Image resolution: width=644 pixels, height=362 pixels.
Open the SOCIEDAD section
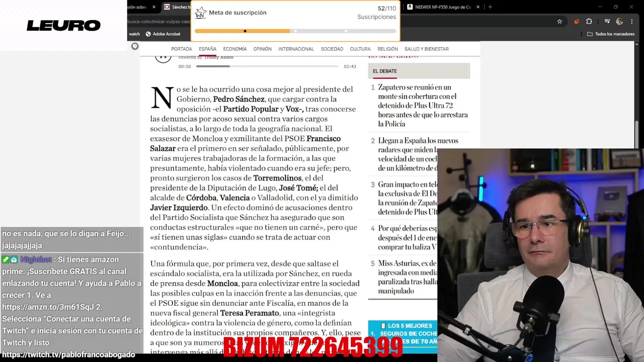tap(332, 49)
